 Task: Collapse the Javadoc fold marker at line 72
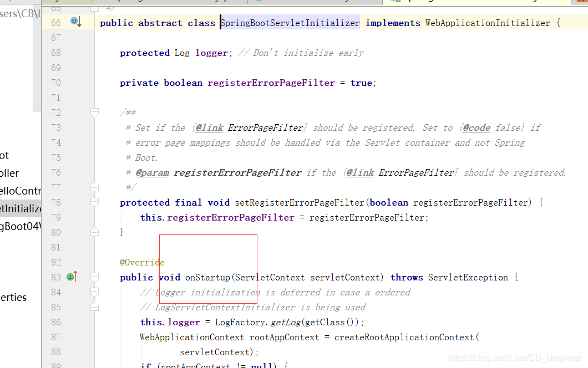[x=94, y=112]
